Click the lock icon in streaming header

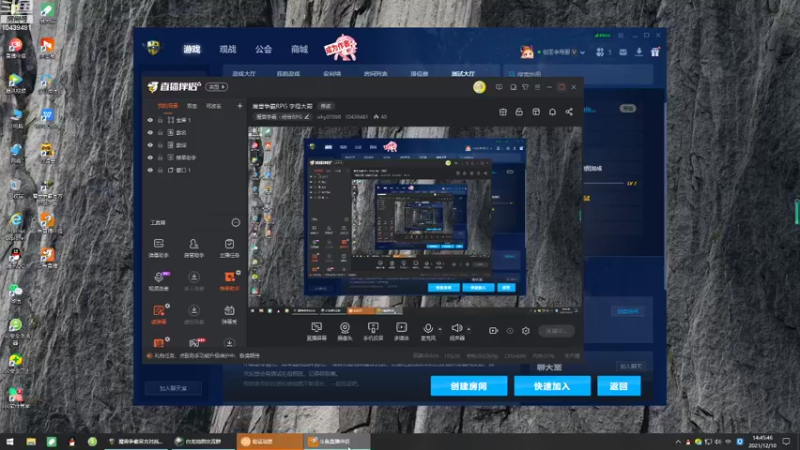pyautogui.click(x=519, y=112)
